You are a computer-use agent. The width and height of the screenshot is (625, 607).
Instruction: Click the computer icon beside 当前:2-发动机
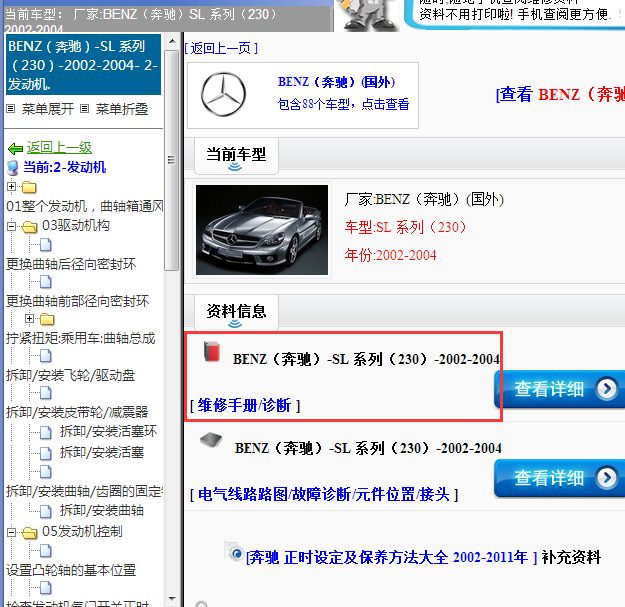tap(13, 168)
